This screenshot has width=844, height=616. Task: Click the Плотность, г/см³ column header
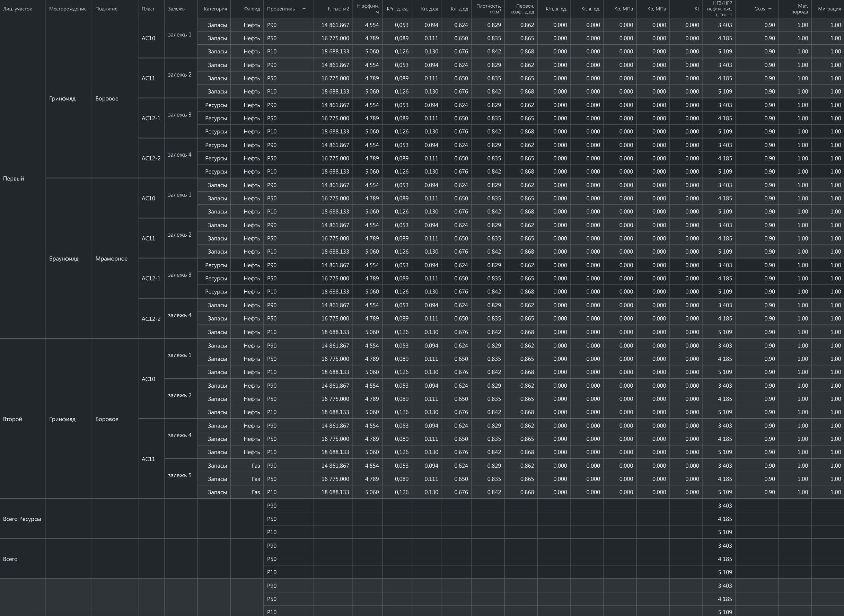[x=489, y=9]
